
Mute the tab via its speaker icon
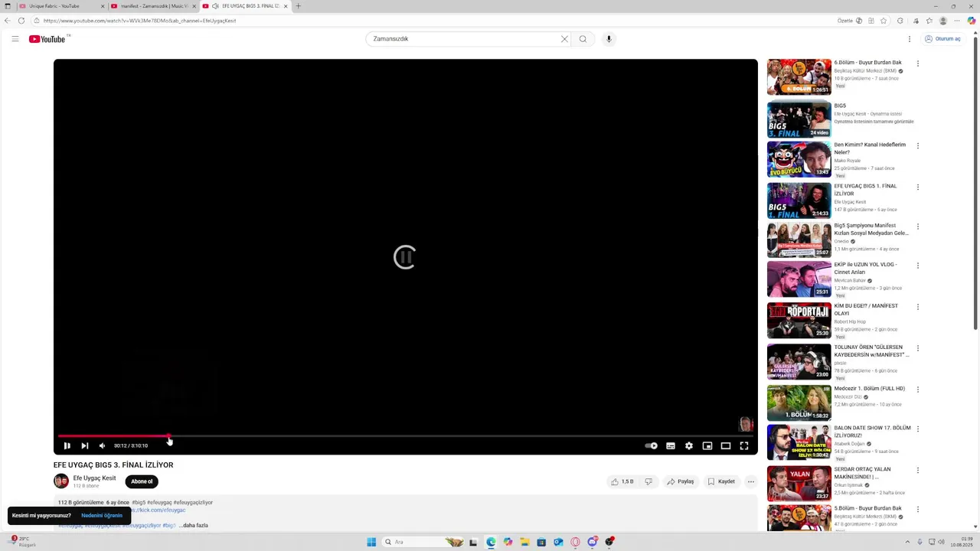pos(215,6)
